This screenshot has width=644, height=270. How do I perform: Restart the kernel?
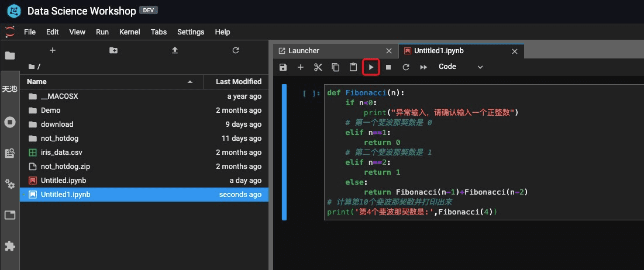point(406,67)
